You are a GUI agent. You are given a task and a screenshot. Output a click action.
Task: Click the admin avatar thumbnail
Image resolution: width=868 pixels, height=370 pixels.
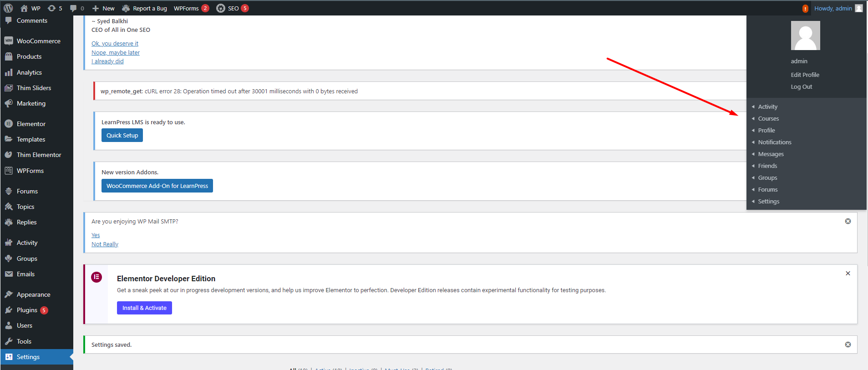tap(805, 35)
